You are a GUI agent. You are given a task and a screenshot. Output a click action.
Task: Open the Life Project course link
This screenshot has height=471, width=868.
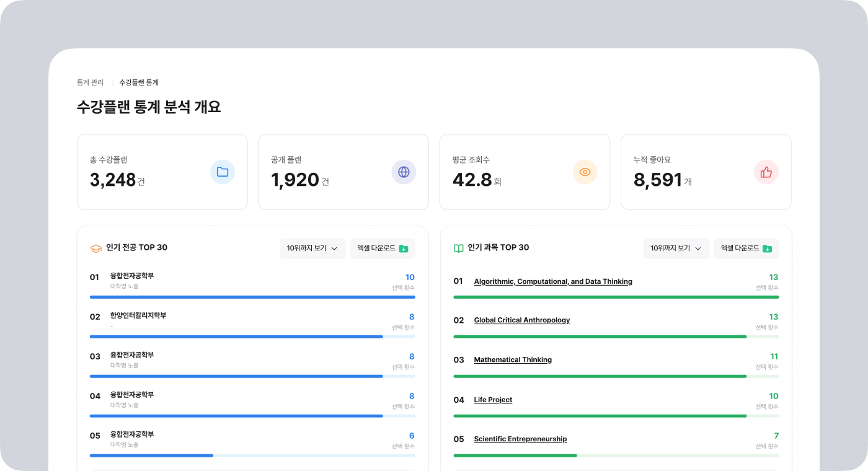click(493, 400)
